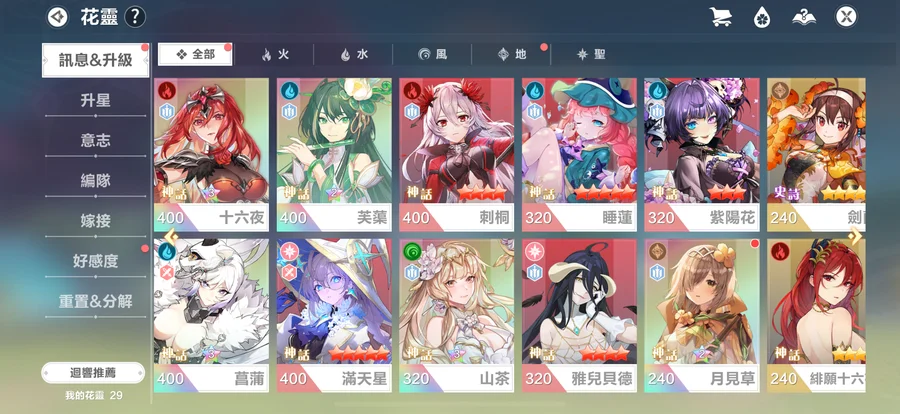Expand list with right yellow chevron arrow
This screenshot has width=900, height=414.
(x=855, y=237)
